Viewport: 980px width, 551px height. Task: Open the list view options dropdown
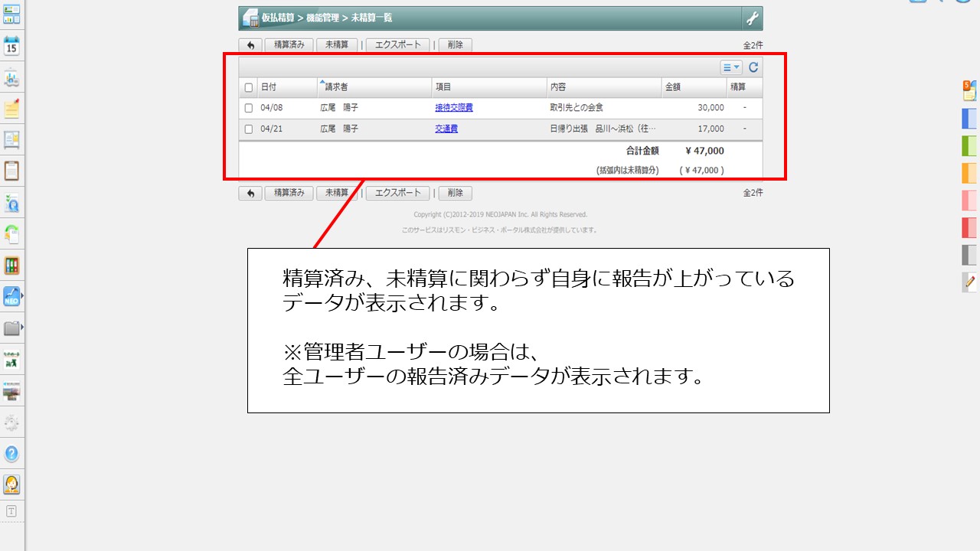[x=730, y=67]
